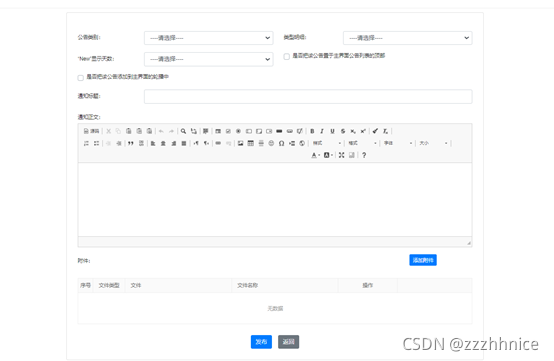Screen dimensions: 554x361
Task: Click inside the editor body text area
Action: [x=275, y=200]
